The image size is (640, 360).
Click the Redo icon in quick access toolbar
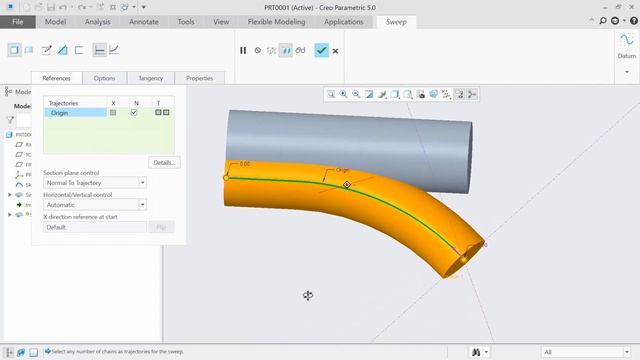(82, 7)
